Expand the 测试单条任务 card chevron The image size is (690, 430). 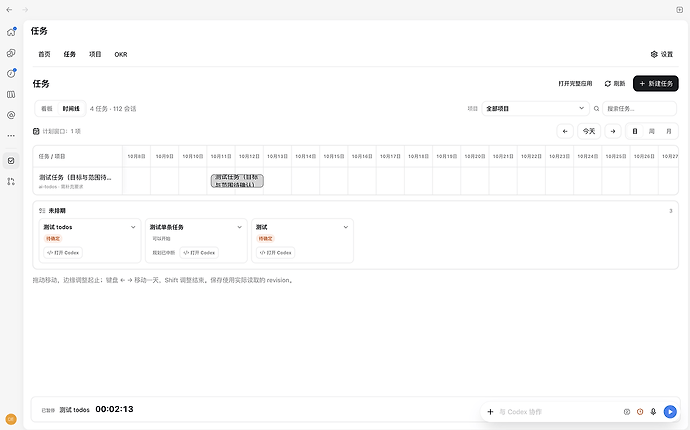tap(239, 227)
